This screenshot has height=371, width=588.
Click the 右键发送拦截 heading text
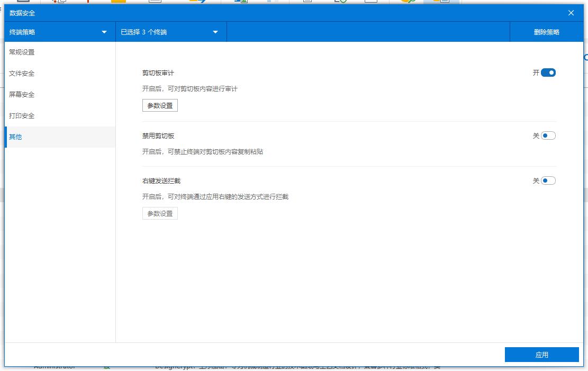pyautogui.click(x=161, y=181)
